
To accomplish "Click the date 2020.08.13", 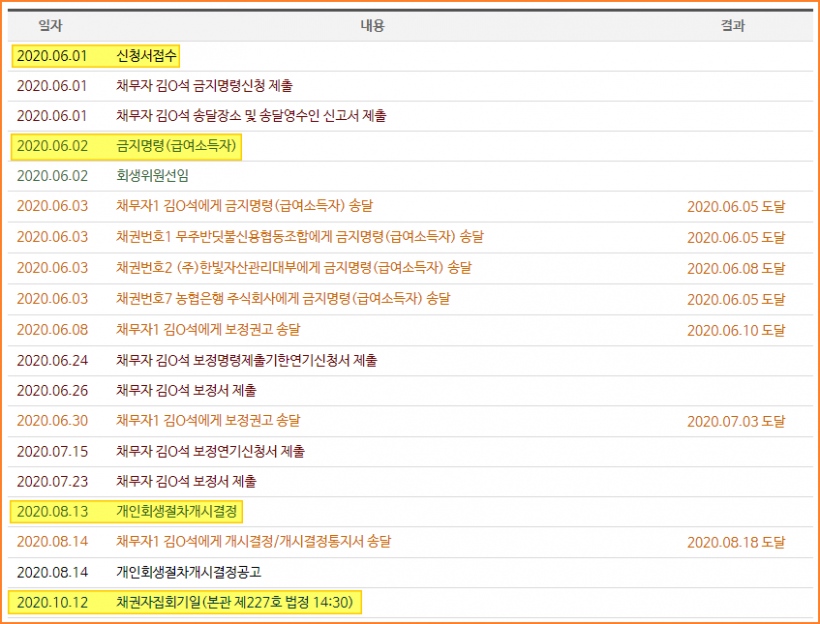I will pyautogui.click(x=52, y=512).
